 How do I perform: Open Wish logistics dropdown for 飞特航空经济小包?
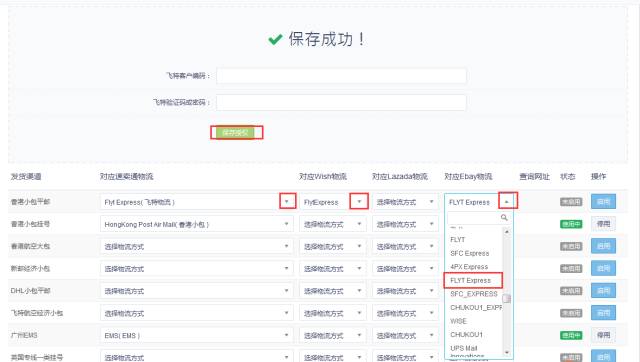point(333,313)
